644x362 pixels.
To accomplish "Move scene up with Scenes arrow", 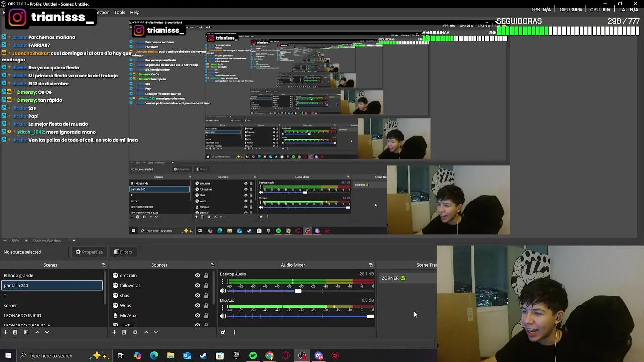I will pos(37,332).
